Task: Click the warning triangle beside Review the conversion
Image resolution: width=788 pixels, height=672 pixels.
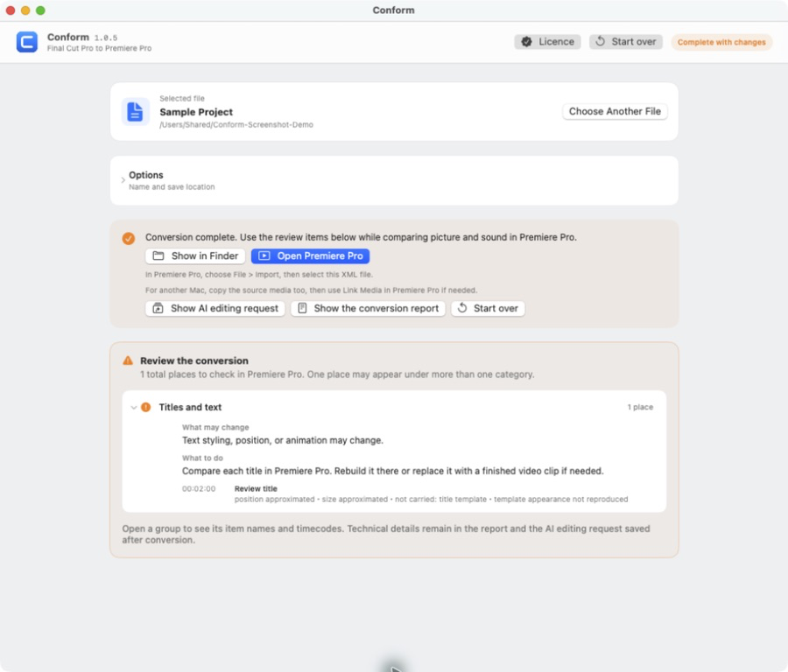Action: [128, 360]
